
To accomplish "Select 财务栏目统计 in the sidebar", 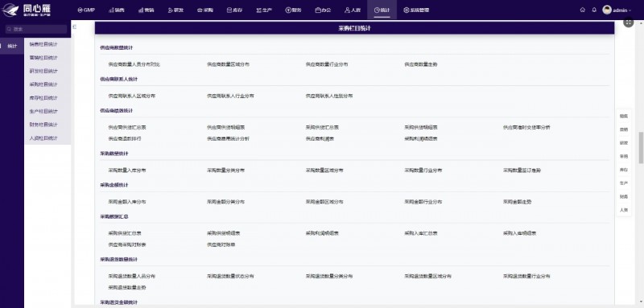I will pos(43,125).
